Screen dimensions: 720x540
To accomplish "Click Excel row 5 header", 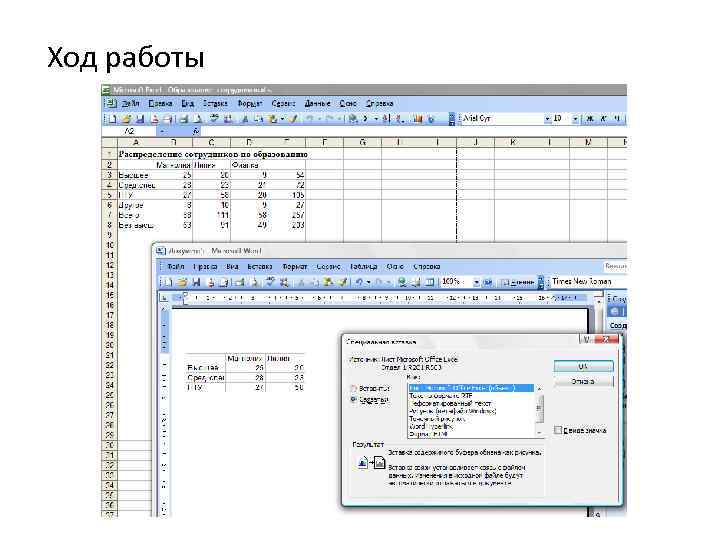I will (109, 195).
